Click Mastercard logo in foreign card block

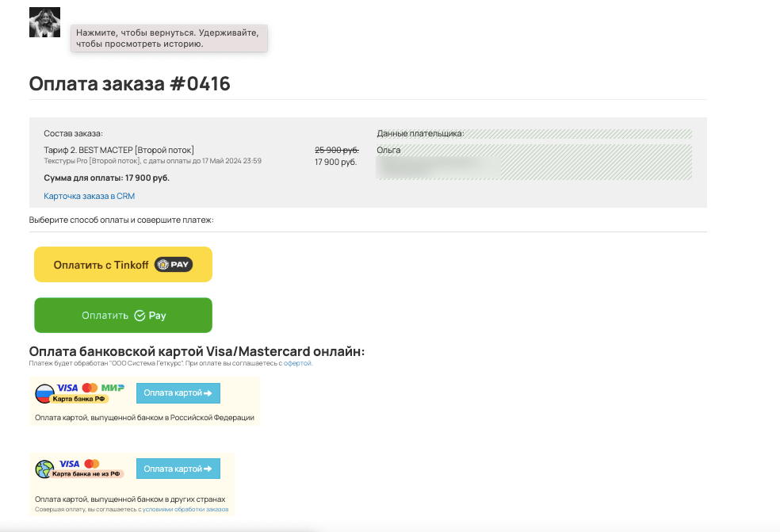pyautogui.click(x=92, y=464)
